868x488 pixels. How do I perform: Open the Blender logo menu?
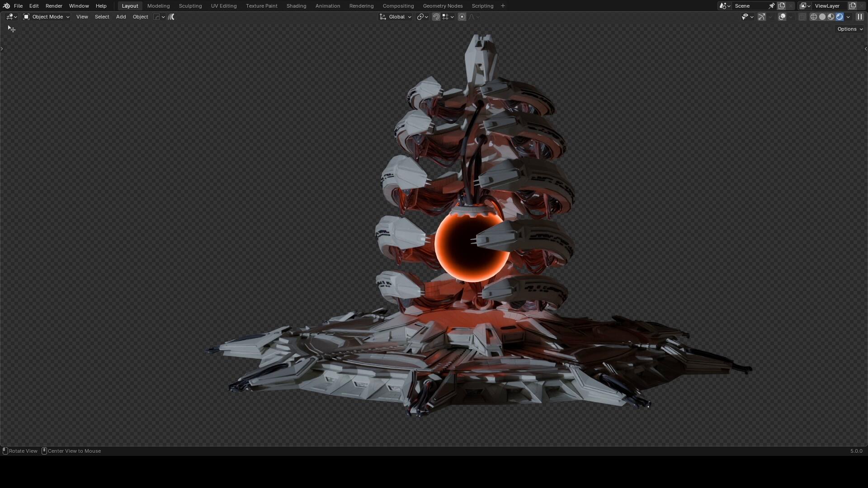[6, 6]
